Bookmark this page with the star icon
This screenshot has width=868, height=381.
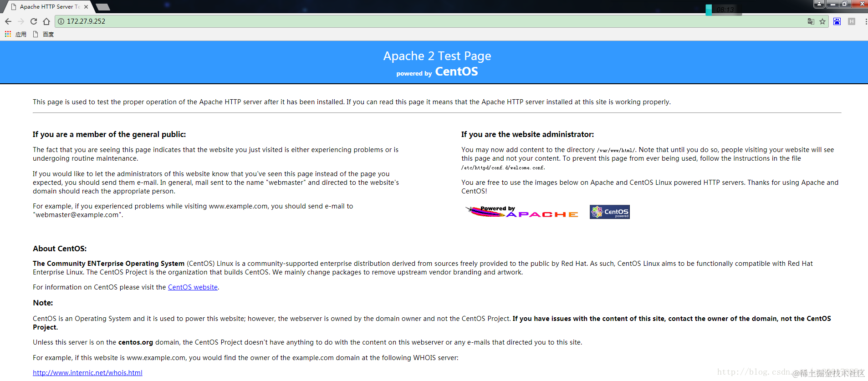click(822, 21)
